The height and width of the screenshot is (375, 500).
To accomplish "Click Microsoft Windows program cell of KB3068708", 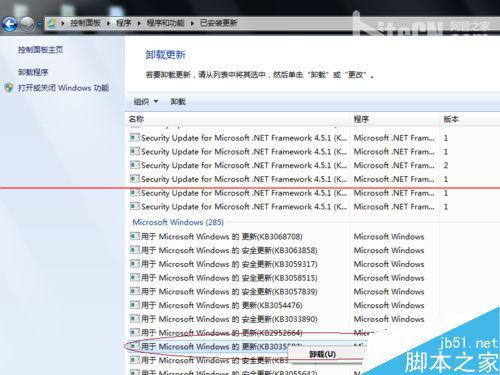I will (x=389, y=236).
